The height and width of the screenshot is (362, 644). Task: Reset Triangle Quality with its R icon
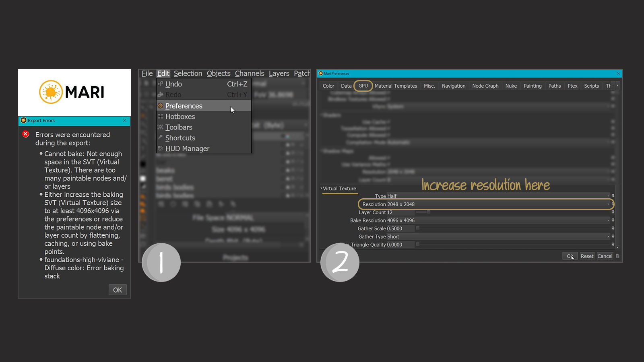tap(613, 244)
